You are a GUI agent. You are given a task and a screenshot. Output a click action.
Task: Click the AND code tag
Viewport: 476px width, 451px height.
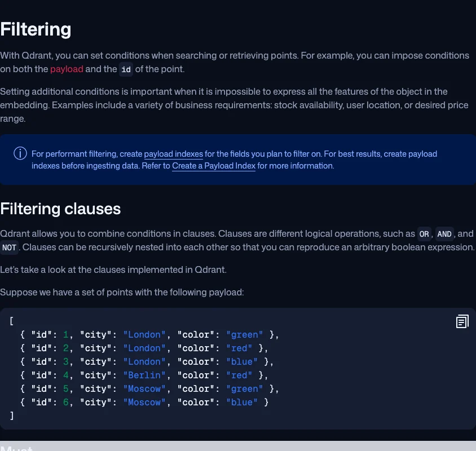pyautogui.click(x=444, y=234)
